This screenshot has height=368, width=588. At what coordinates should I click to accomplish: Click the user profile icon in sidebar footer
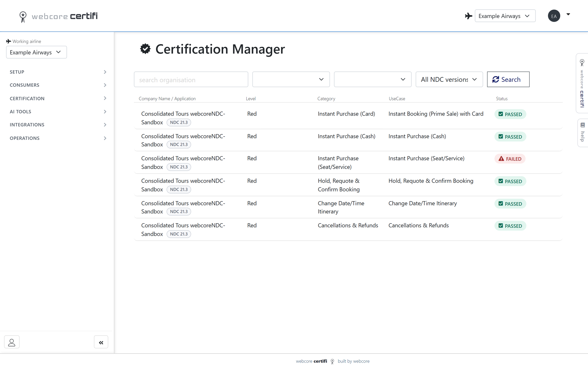[12, 342]
